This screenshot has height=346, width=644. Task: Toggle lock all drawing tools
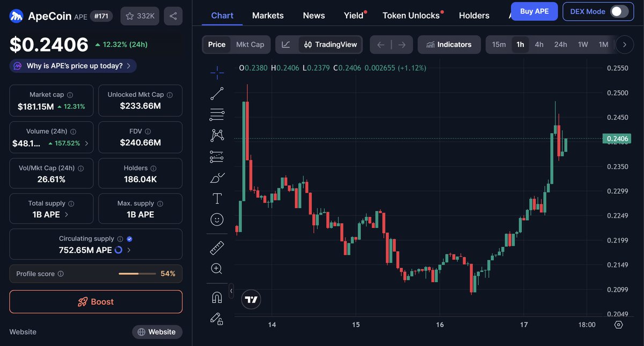(217, 319)
